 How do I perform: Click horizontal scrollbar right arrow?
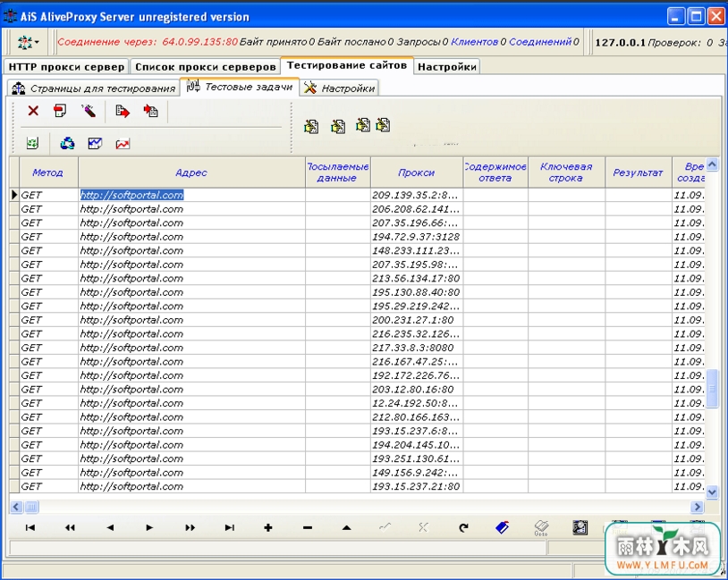pos(697,507)
